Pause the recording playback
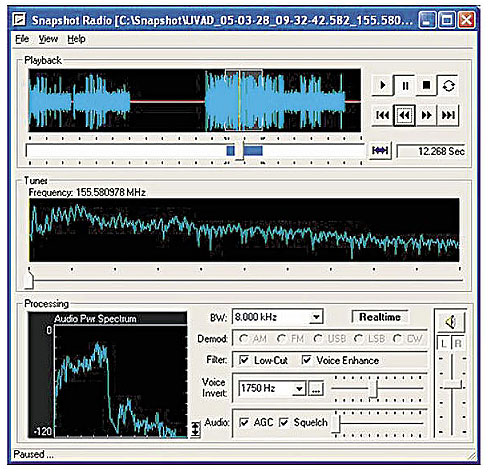The width and height of the screenshot is (488, 474). coord(405,86)
